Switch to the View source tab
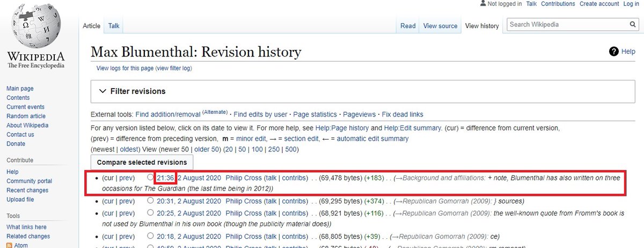Viewport: 644px width, 248px height. (x=440, y=26)
